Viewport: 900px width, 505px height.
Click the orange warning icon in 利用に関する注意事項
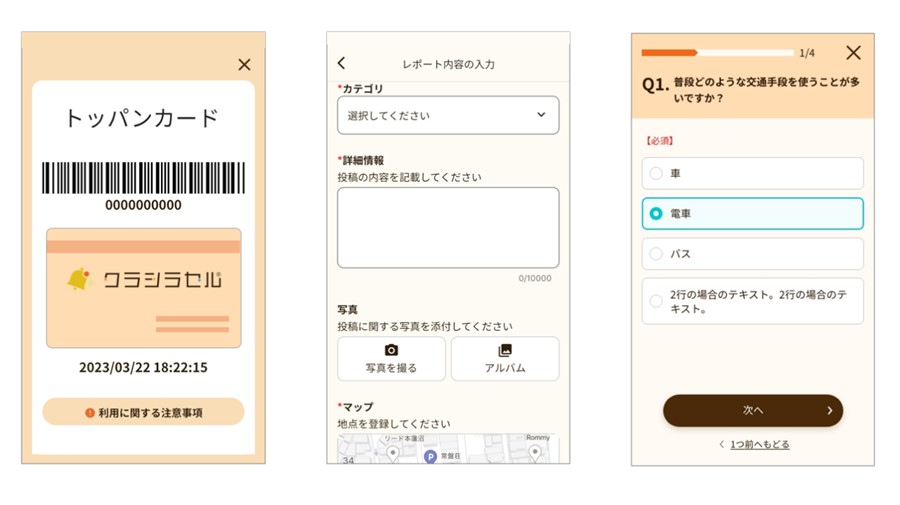point(90,413)
